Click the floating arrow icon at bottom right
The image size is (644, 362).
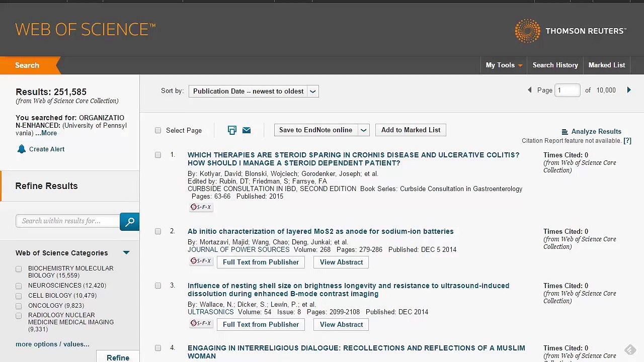click(630, 349)
